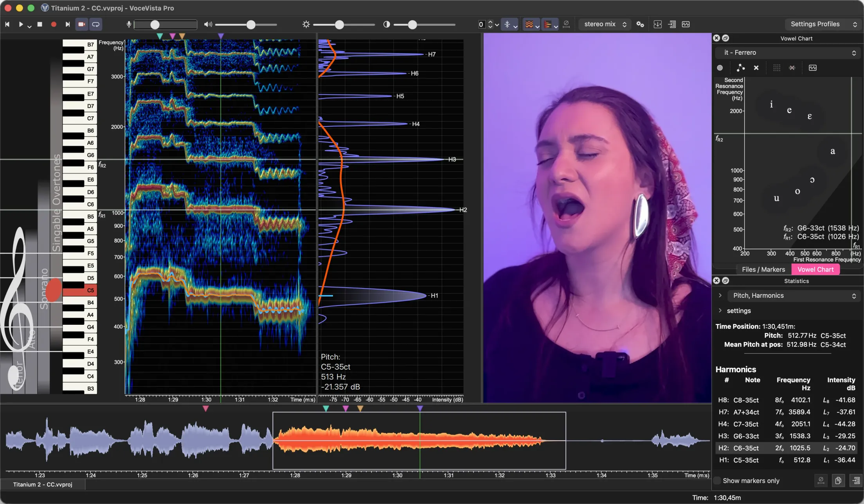Open the Settings Profiles dropdown
The height and width of the screenshot is (504, 864).
tap(823, 24)
